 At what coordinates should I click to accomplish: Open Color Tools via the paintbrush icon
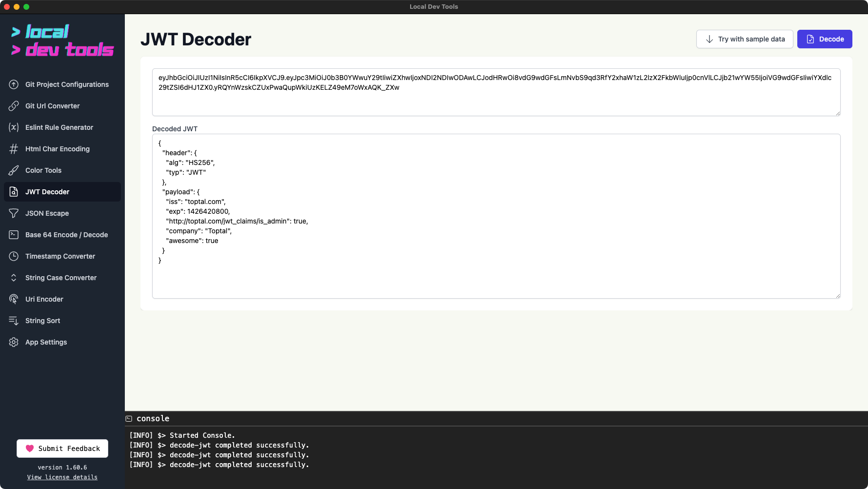14,170
